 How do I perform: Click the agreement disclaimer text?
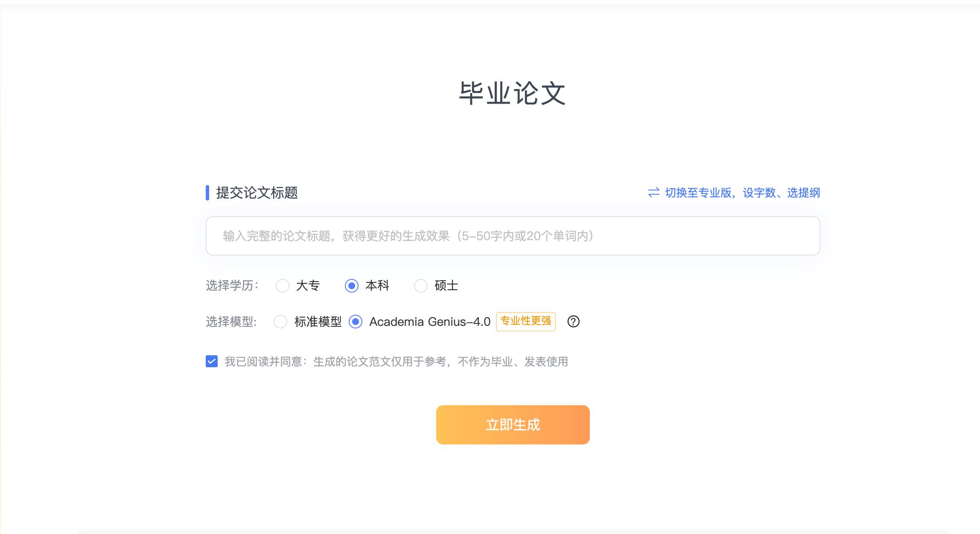396,362
